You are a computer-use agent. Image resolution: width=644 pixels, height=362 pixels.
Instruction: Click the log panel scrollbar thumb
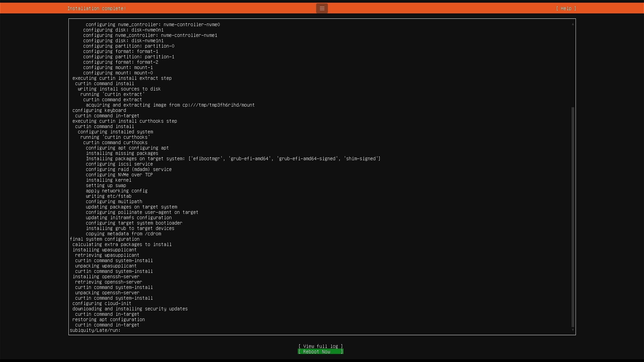coord(573,217)
